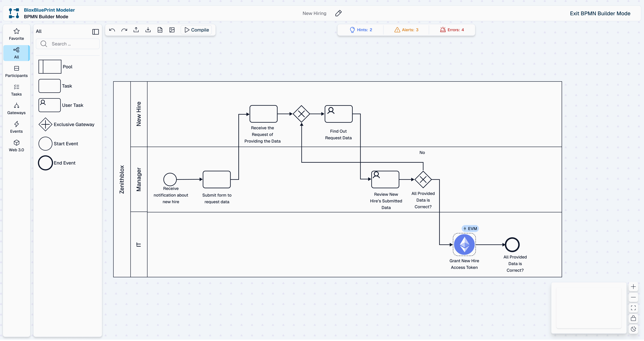This screenshot has height=341, width=644.
Task: Click the BPMN Builder Mode subtitle
Action: point(46,17)
